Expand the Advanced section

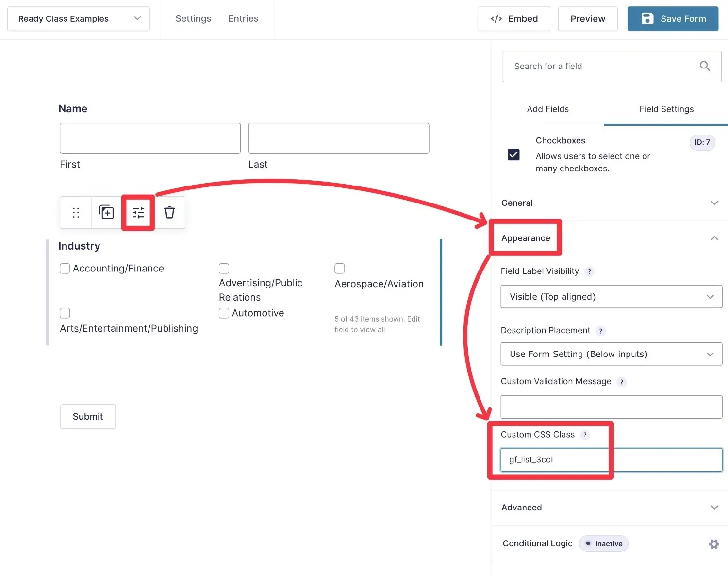click(x=610, y=508)
